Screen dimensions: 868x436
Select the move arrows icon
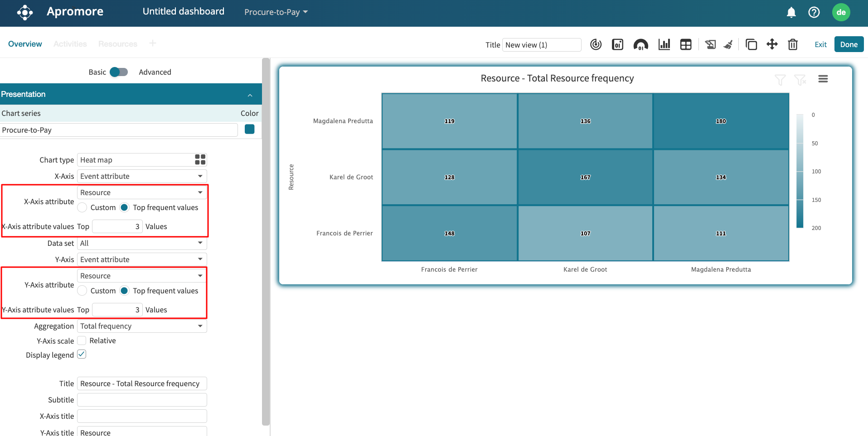tap(772, 44)
